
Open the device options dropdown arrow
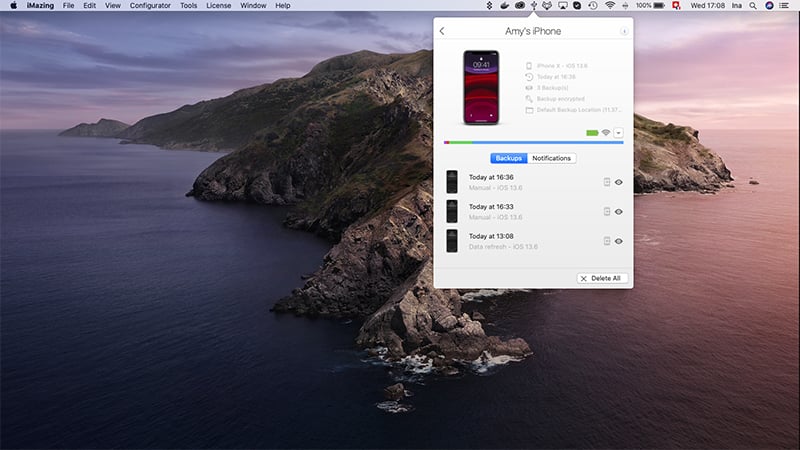[x=618, y=133]
